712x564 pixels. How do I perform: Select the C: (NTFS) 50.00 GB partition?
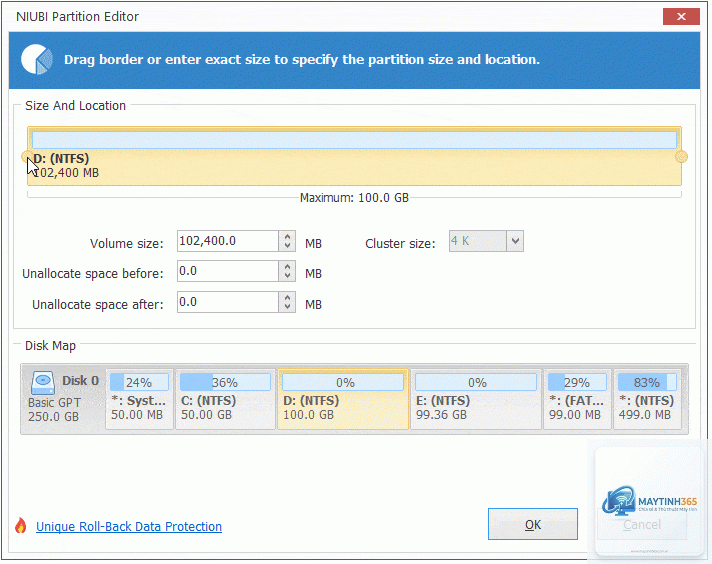tap(226, 399)
